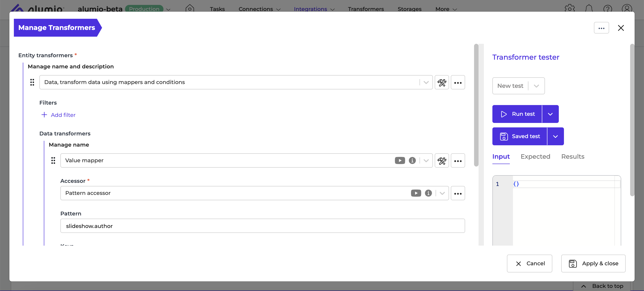Open the Transformers menu item

pyautogui.click(x=366, y=9)
